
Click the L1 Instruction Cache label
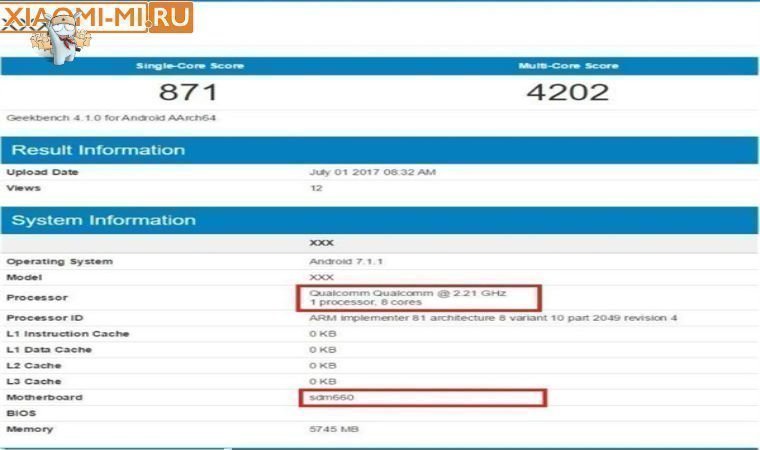pyautogui.click(x=68, y=334)
